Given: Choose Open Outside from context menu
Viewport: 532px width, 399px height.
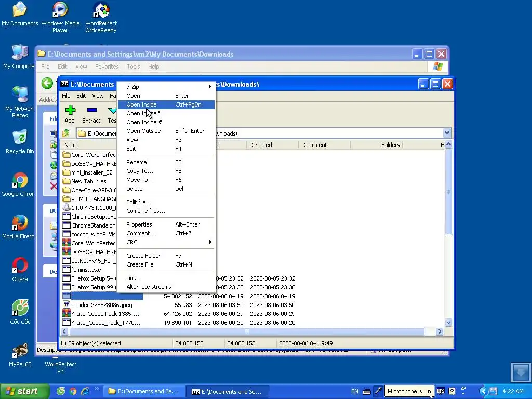Looking at the screenshot, I should (166, 131).
